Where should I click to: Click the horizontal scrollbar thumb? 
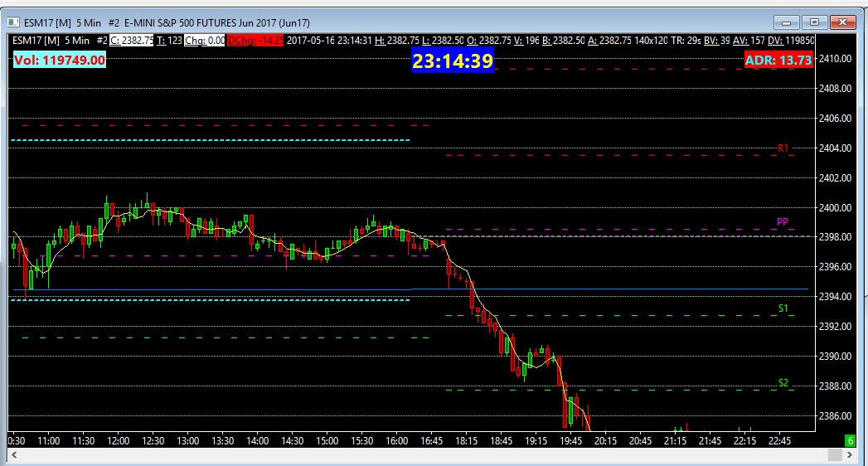tap(835, 454)
